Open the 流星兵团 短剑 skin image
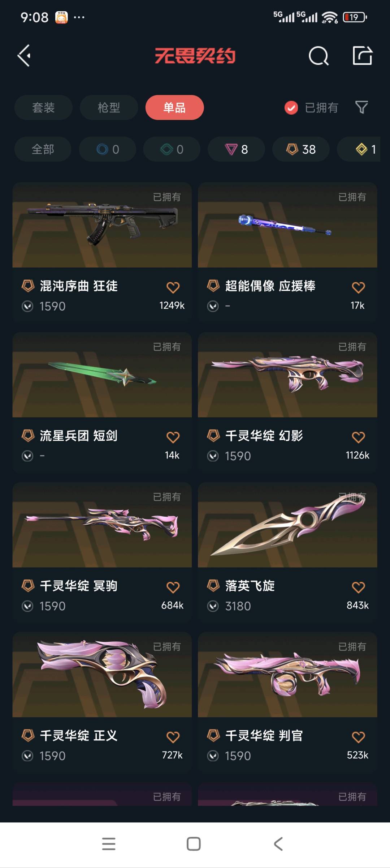Viewport: 390px width, 868px height. [102, 375]
